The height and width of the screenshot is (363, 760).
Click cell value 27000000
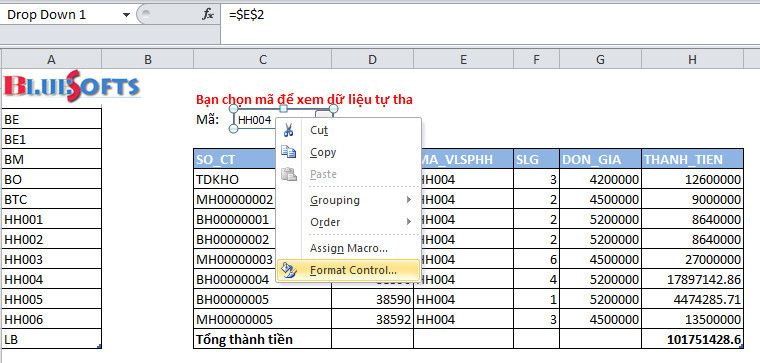pyautogui.click(x=692, y=259)
